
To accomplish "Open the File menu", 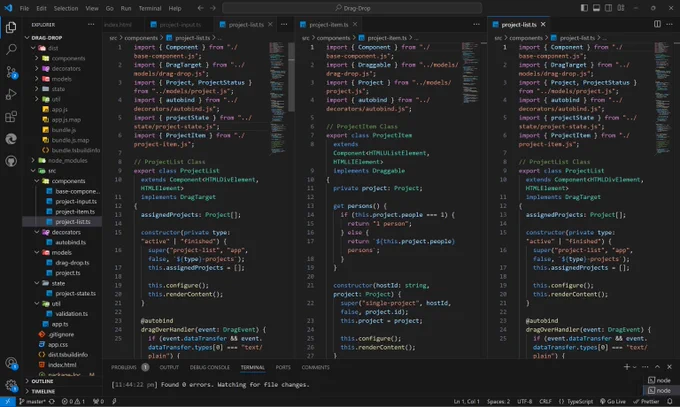I will tap(24, 8).
